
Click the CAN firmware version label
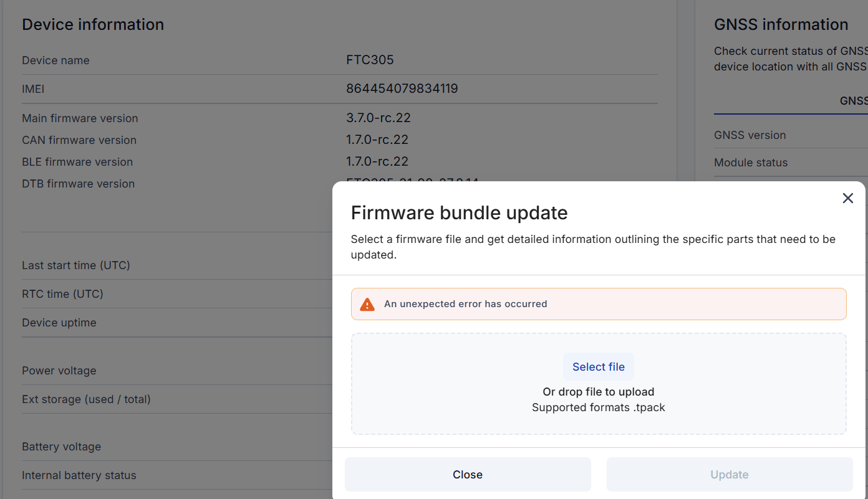point(79,140)
